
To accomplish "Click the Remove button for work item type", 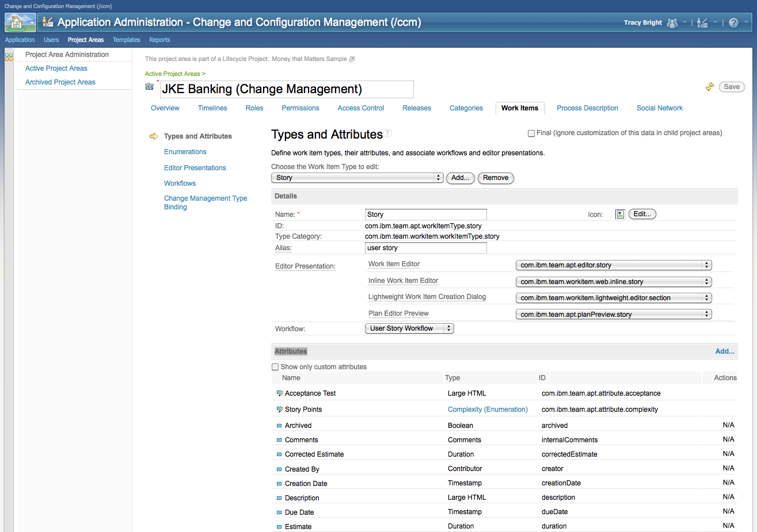I will tap(496, 178).
